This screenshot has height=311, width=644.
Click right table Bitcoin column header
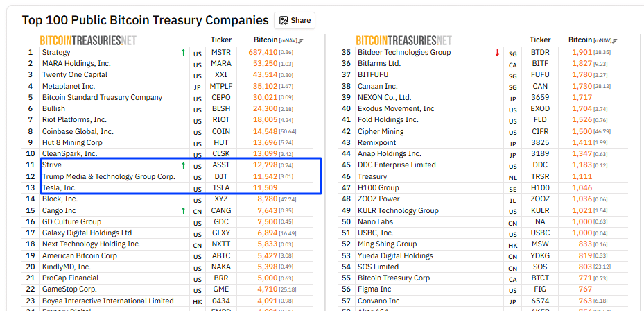(x=580, y=40)
